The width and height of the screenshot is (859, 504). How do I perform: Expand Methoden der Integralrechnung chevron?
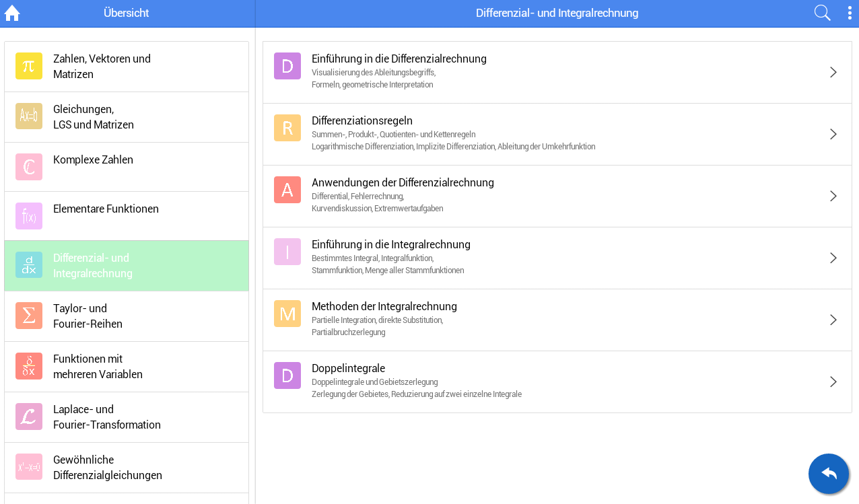pos(833,320)
